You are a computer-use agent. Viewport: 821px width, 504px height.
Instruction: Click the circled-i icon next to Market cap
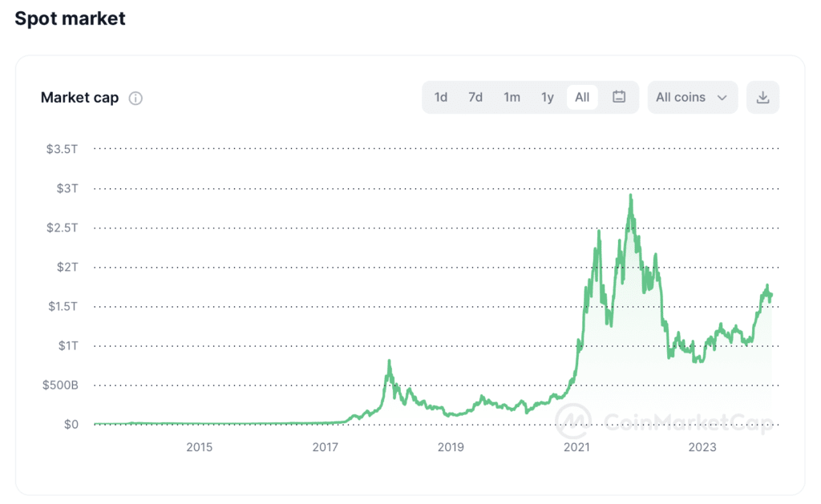point(135,98)
